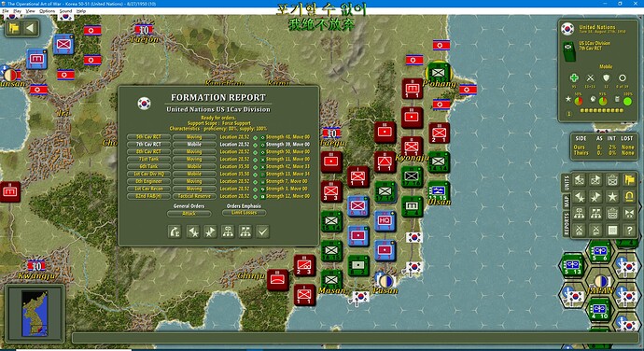Click the hierarchy chart icon in Formation Report
This screenshot has height=351, width=644.
coord(228,232)
